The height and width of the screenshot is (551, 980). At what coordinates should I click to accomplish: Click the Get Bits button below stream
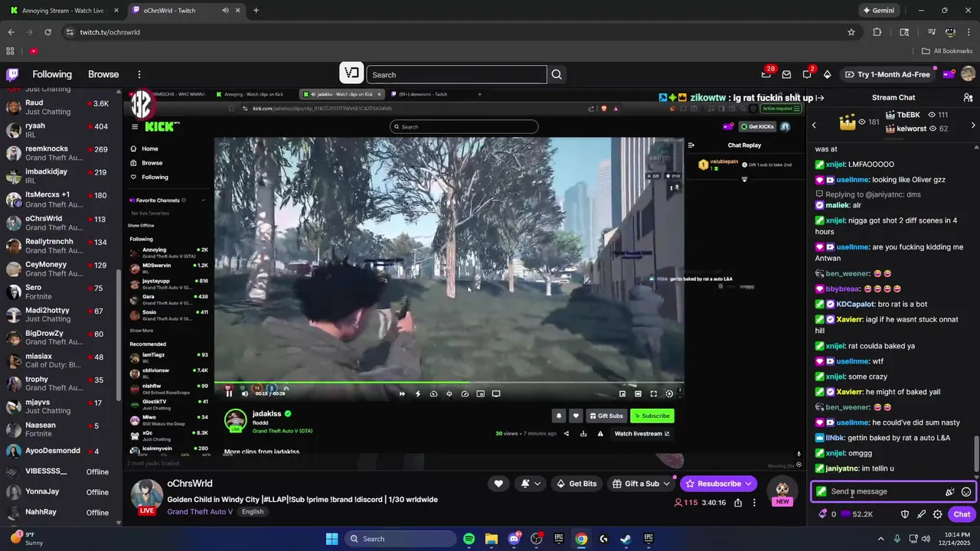577,484
